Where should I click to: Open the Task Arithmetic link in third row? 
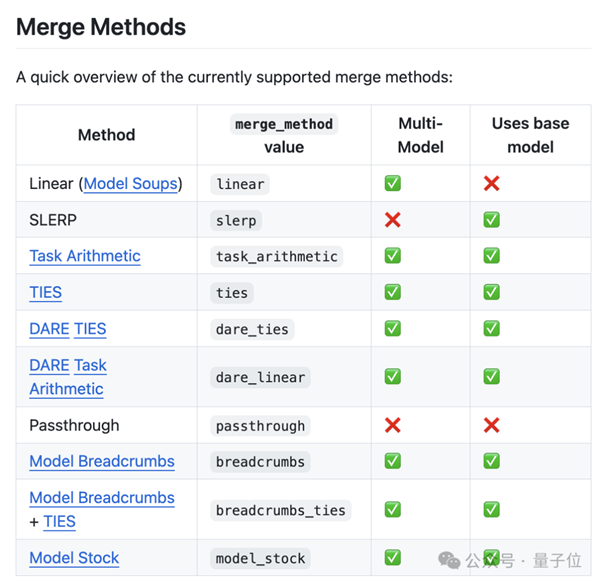[85, 256]
